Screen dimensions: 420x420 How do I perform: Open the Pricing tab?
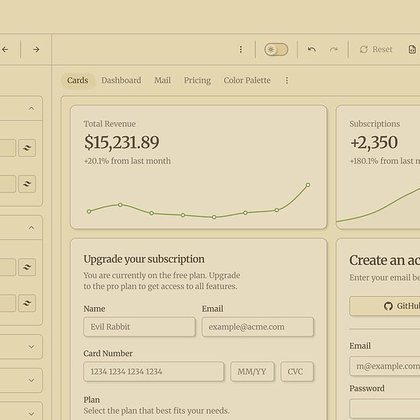click(197, 80)
